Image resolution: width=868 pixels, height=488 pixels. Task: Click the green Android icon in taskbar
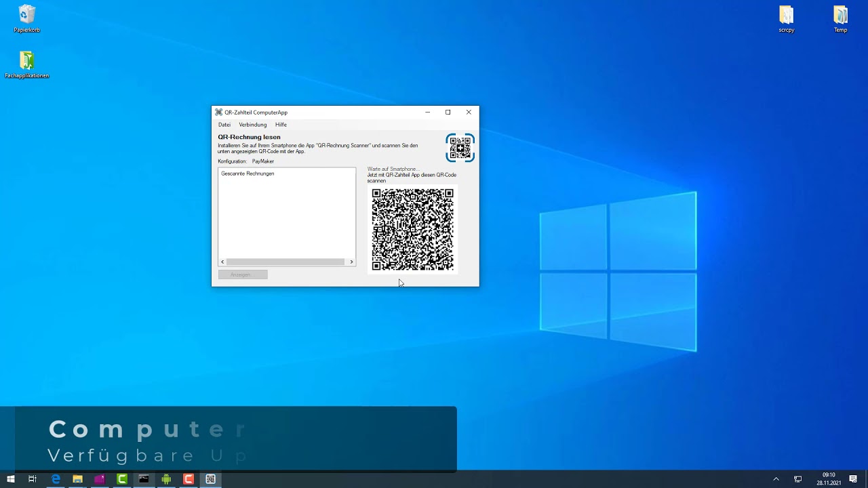tap(166, 479)
